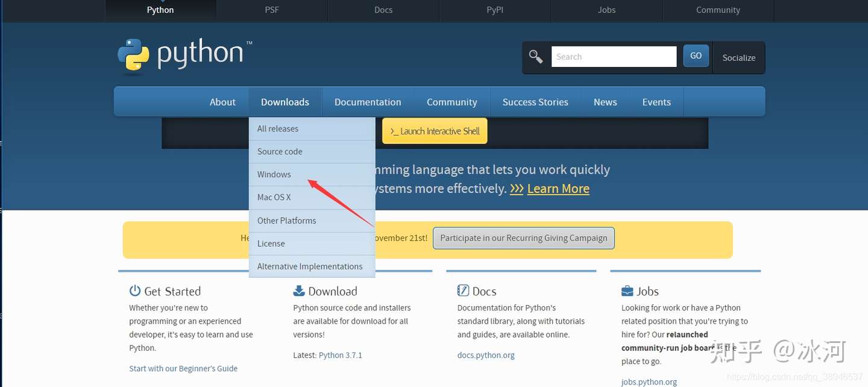Click the Download section arrow icon
Image resolution: width=868 pixels, height=387 pixels.
click(x=299, y=291)
